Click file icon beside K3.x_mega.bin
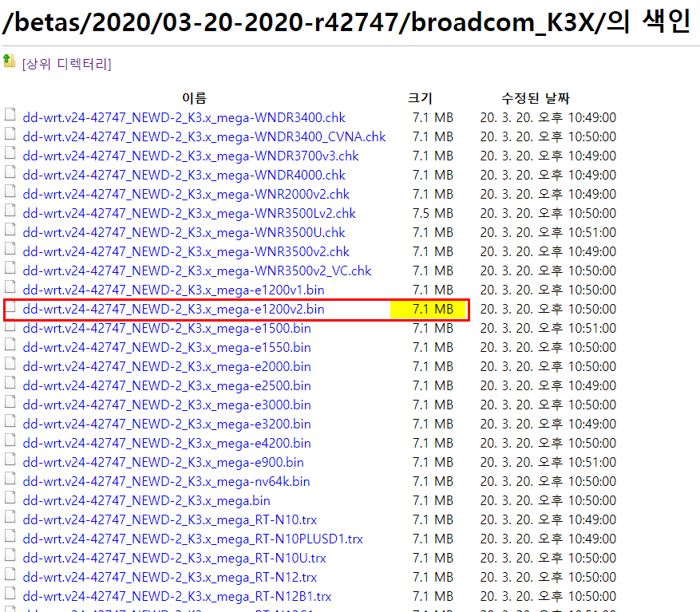 (10, 499)
